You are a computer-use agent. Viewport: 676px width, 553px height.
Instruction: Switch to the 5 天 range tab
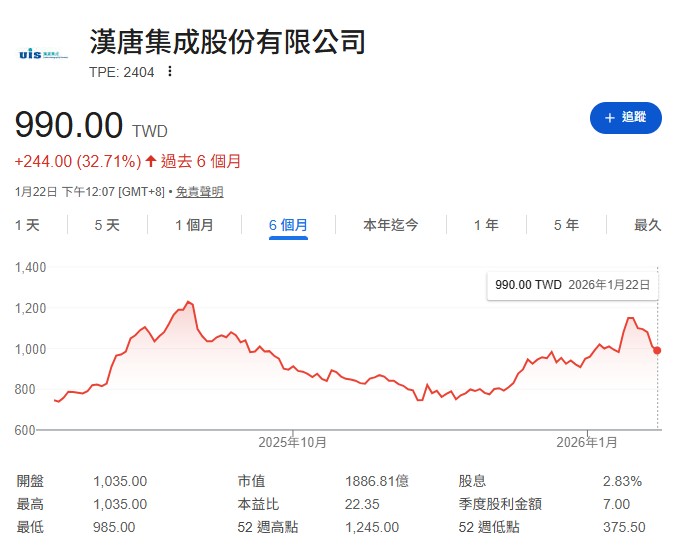pos(107,225)
